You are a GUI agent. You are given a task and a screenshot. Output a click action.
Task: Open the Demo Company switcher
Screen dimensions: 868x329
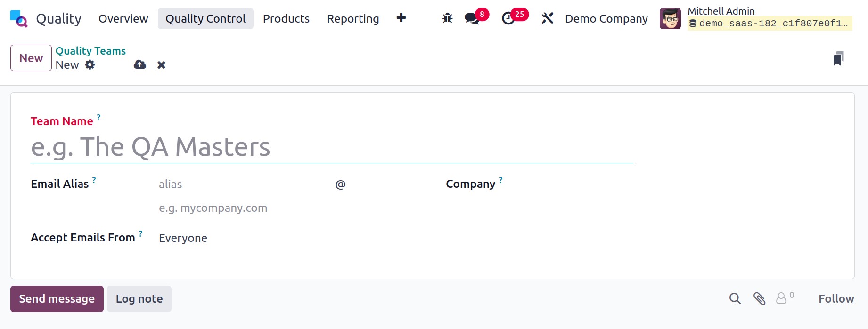click(606, 18)
